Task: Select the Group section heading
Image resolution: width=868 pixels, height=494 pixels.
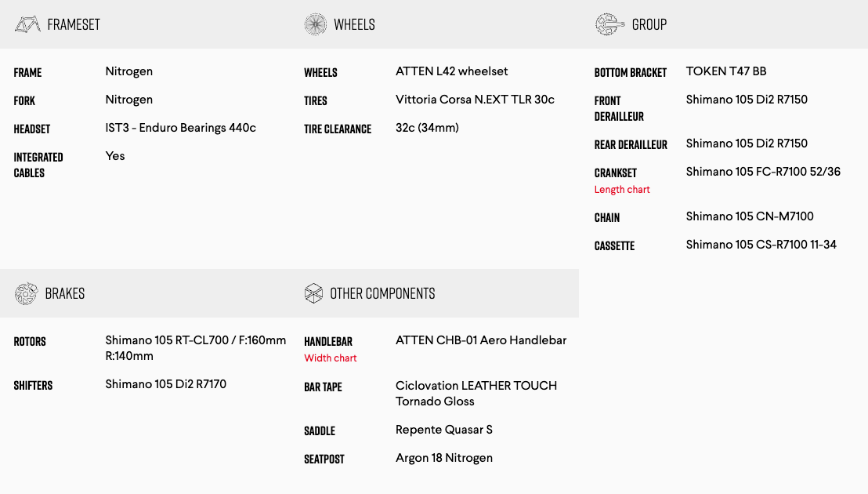Action: [x=649, y=24]
